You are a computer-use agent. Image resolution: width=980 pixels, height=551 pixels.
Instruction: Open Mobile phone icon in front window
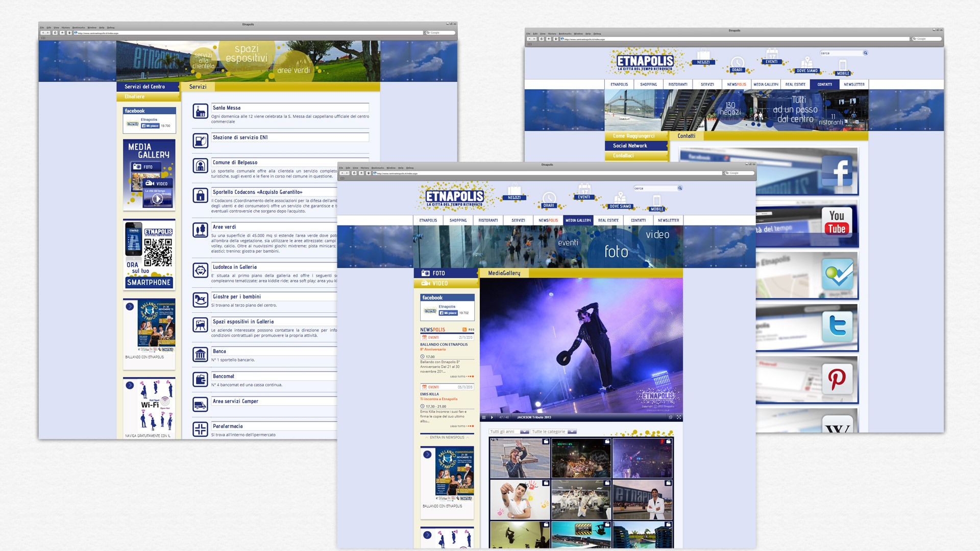point(657,203)
